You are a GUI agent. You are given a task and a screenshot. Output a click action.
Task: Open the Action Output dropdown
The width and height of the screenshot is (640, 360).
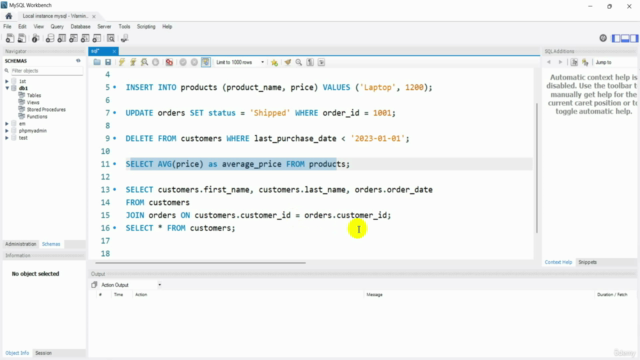pyautogui.click(x=131, y=285)
